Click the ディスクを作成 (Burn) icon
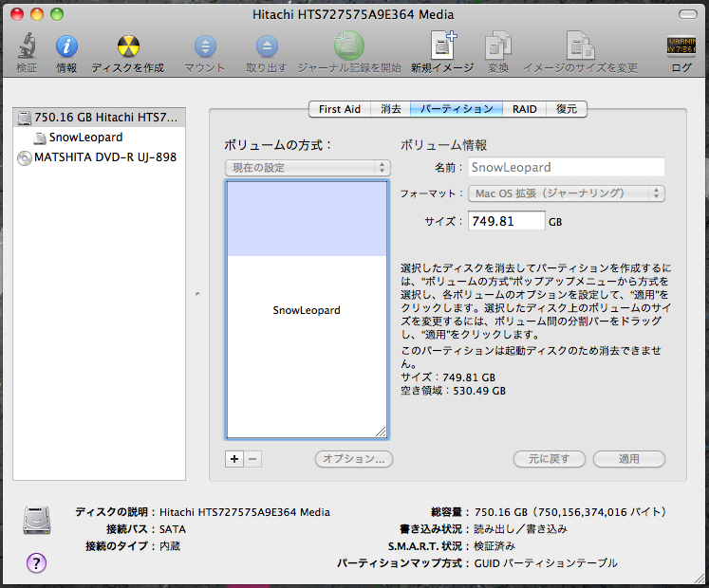The height and width of the screenshot is (588, 709). coord(128,46)
